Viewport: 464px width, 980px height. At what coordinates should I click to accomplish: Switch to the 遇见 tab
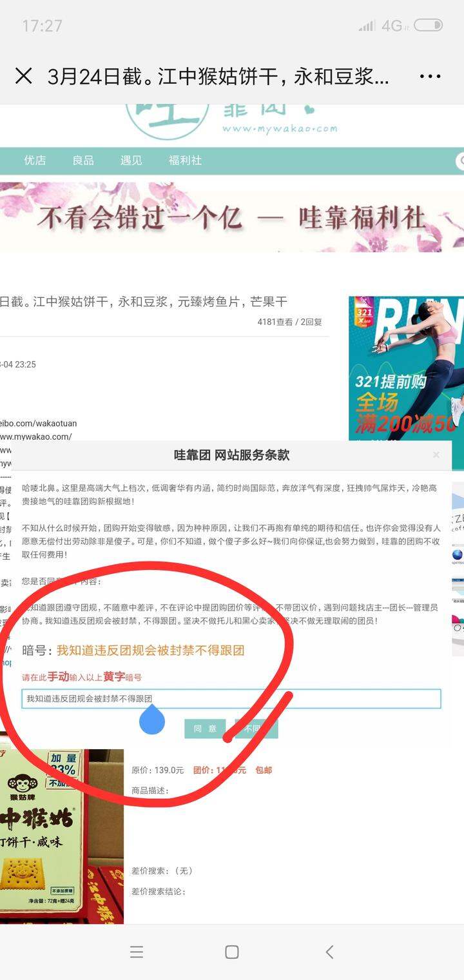coord(131,161)
